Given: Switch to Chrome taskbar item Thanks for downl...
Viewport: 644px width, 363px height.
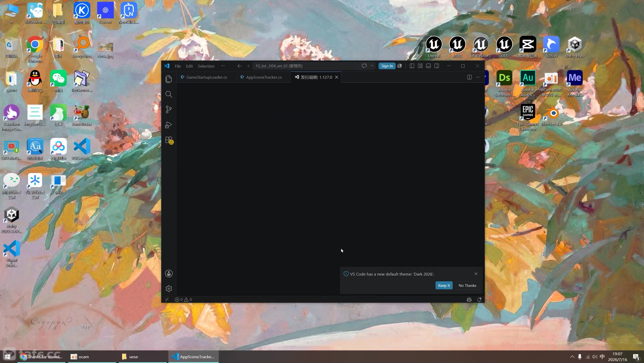Looking at the screenshot, I should [41, 357].
